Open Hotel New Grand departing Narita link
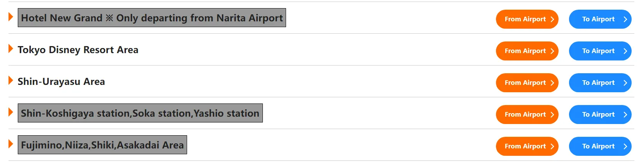Viewport: 644px width, 162px height. [152, 18]
